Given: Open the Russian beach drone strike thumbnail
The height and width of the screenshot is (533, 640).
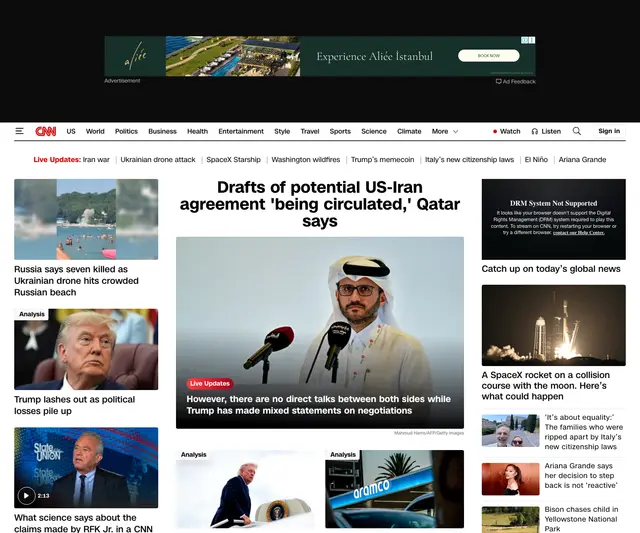Looking at the screenshot, I should pos(86,219).
